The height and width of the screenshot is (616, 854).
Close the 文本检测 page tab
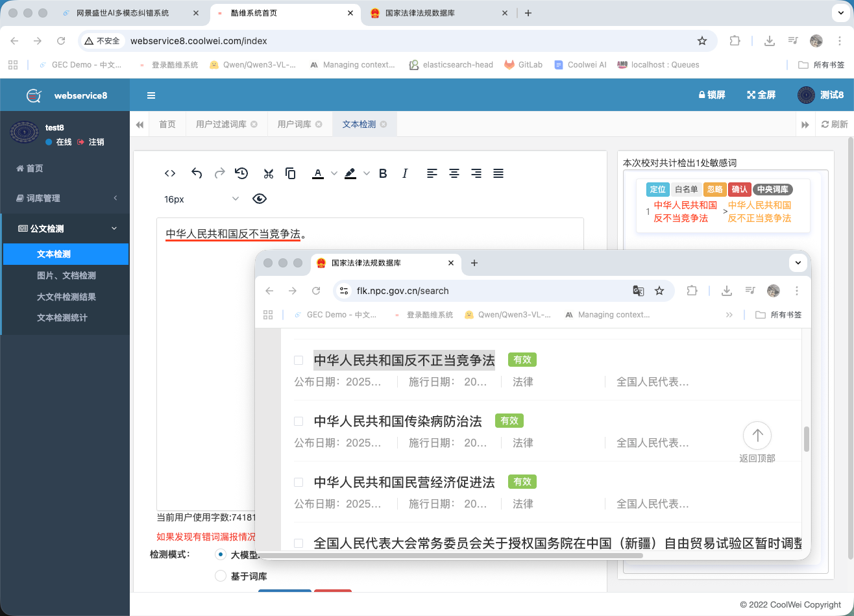click(x=384, y=124)
